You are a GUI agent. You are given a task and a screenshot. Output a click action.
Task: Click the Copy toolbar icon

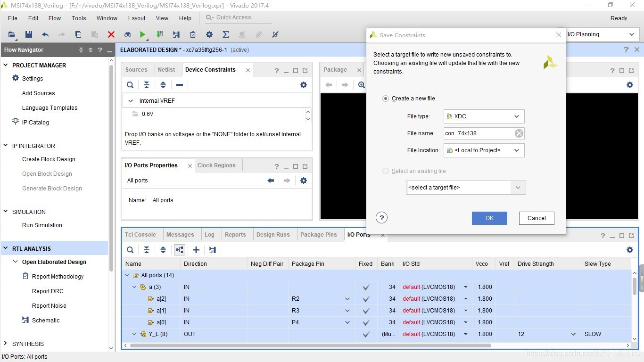78,34
